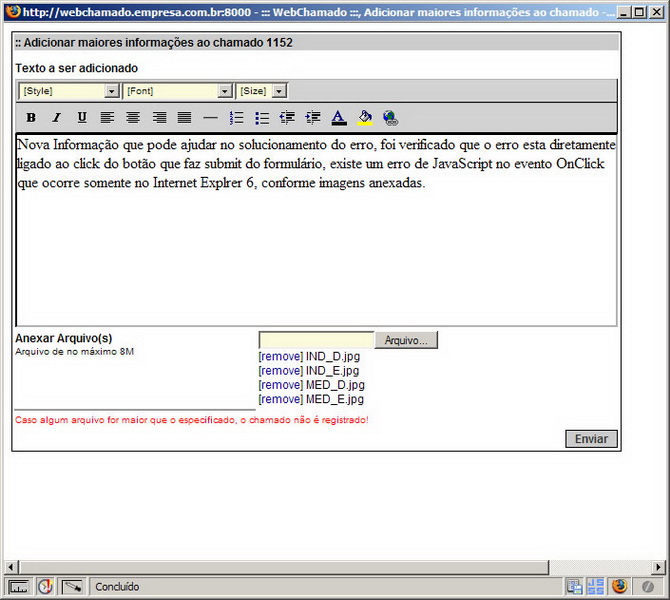Image resolution: width=670 pixels, height=600 pixels.
Task: Insert a horizontal rule line
Action: tap(210, 118)
